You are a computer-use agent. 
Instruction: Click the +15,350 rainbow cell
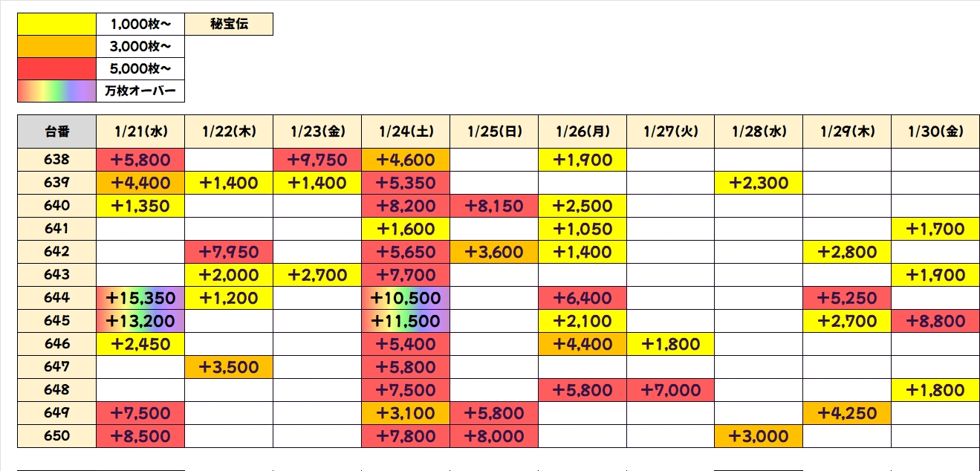(140, 298)
